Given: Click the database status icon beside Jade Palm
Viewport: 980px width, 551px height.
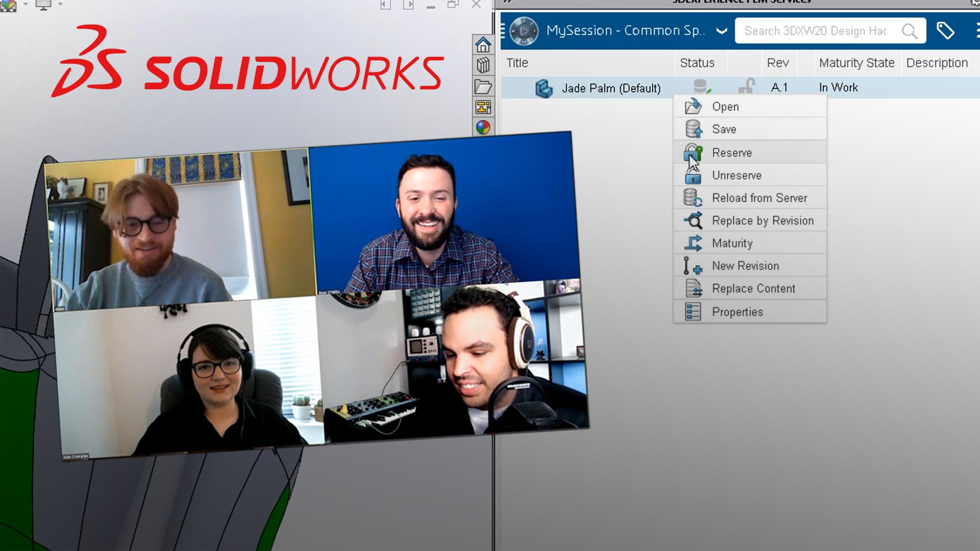Looking at the screenshot, I should point(701,87).
